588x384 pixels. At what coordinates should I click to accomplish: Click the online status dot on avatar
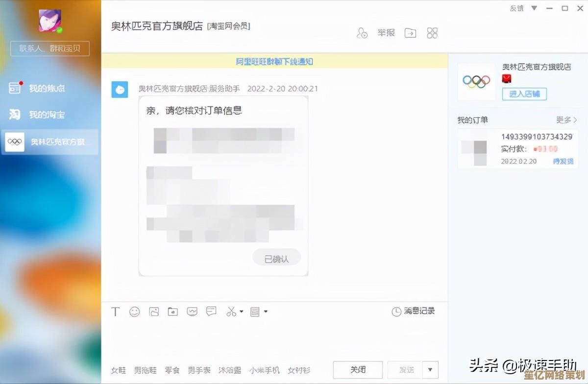[x=60, y=30]
